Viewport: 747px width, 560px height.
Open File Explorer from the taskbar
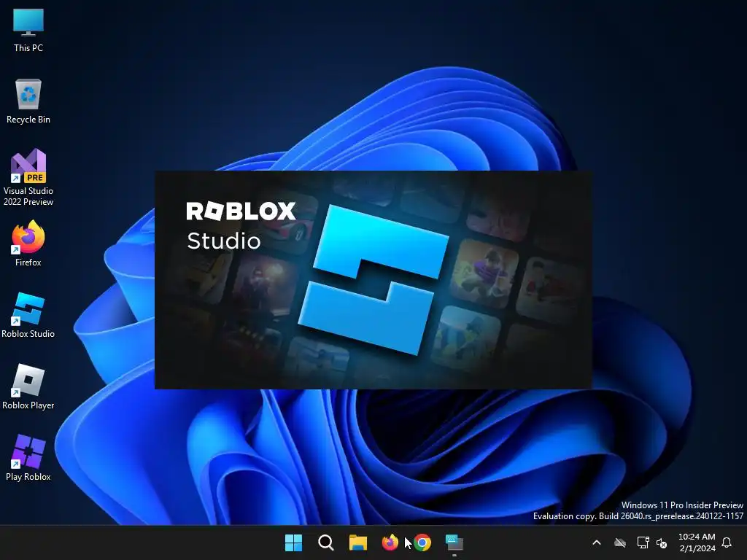coord(357,542)
